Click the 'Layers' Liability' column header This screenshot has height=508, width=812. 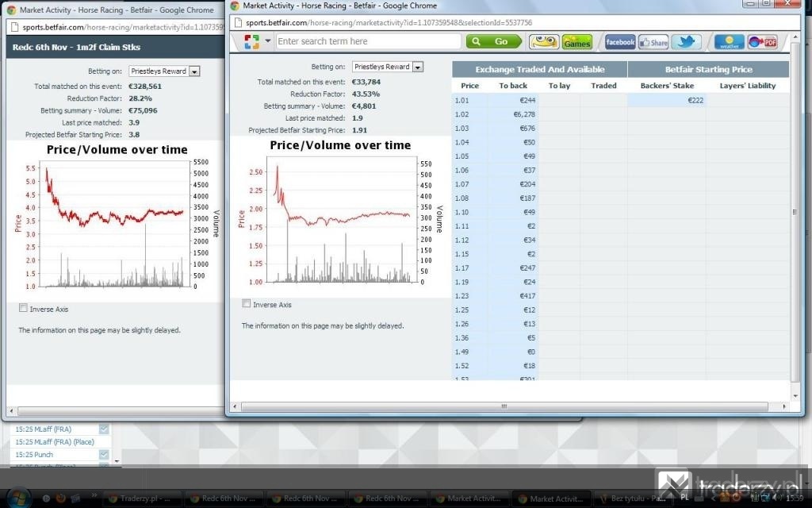tap(748, 86)
